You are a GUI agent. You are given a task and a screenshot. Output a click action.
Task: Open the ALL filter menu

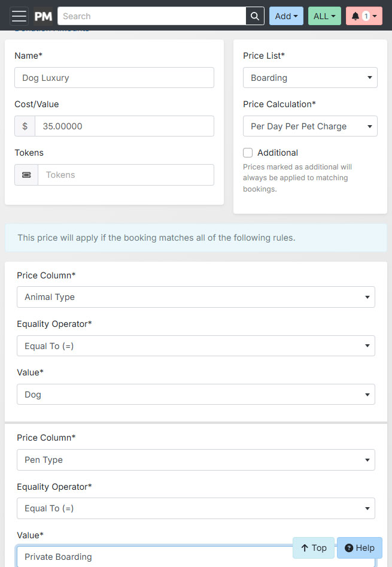324,16
